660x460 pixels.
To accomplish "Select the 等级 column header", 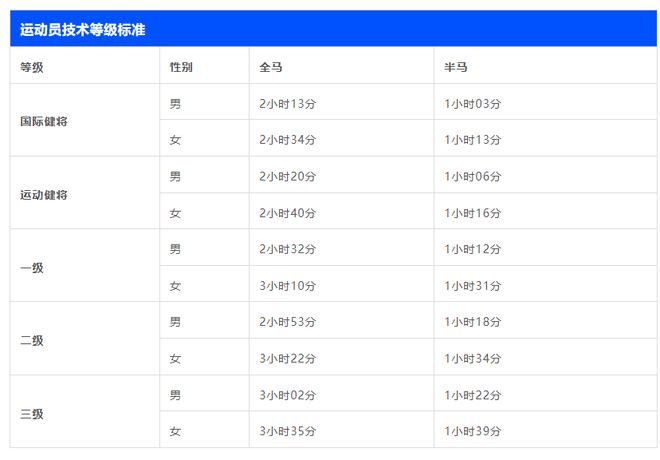I will 32,67.
